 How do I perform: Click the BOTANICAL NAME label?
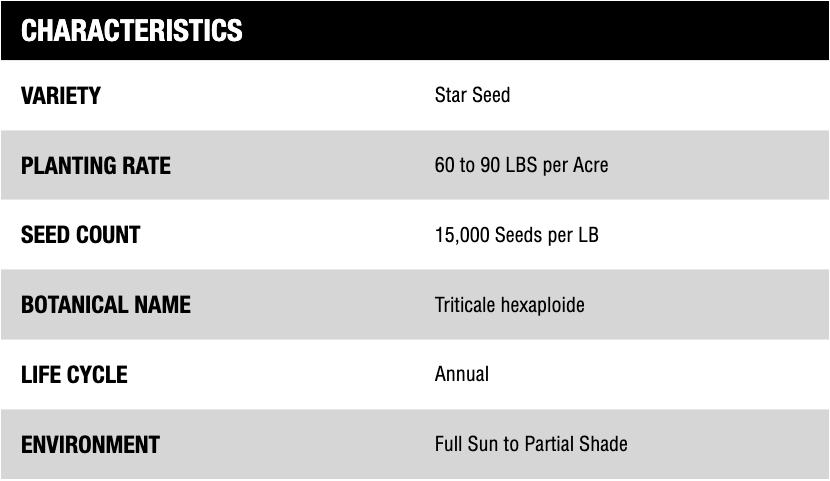click(106, 305)
